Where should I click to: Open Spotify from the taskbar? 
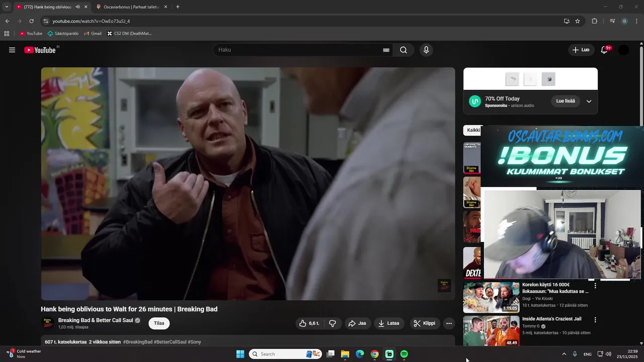[x=404, y=354]
